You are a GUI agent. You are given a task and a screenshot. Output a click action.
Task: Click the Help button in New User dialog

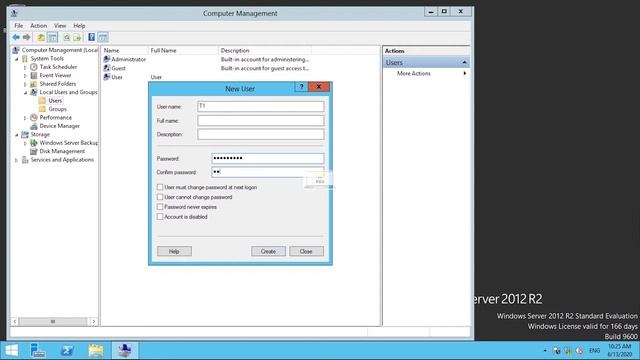(x=174, y=251)
